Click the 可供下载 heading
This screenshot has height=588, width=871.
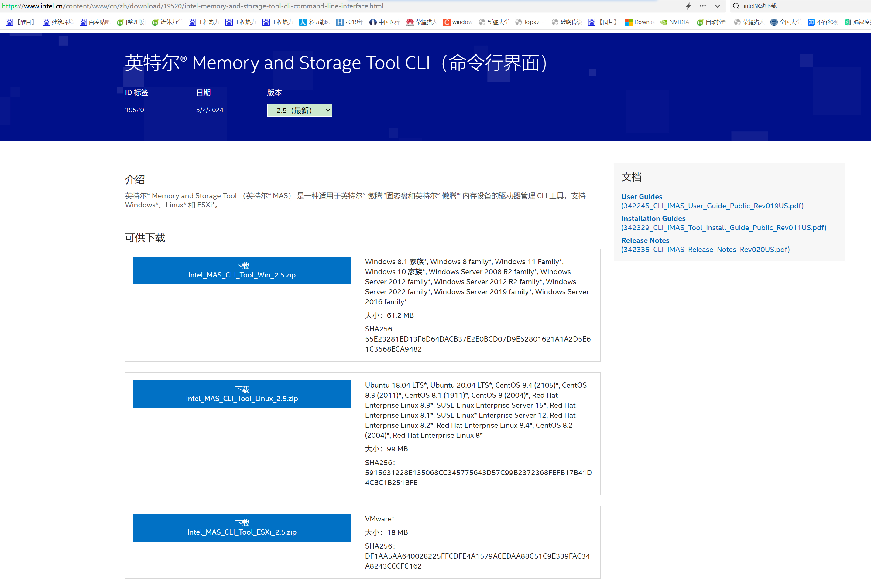(145, 238)
